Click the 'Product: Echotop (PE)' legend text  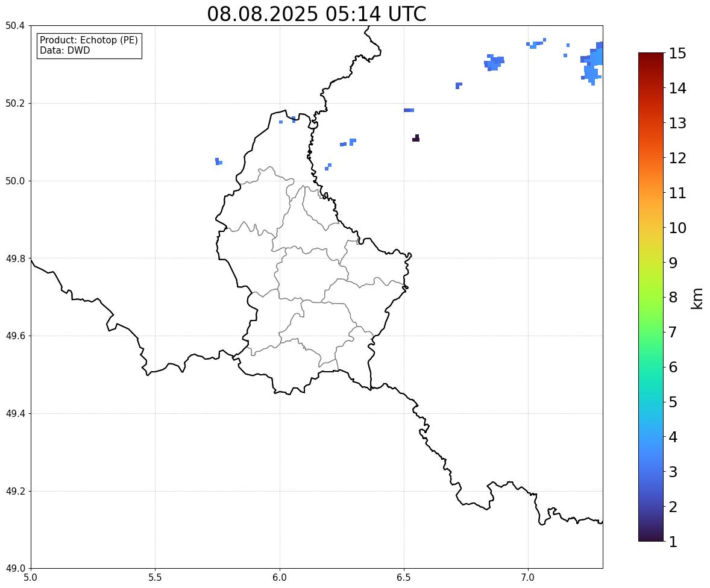[x=89, y=40]
